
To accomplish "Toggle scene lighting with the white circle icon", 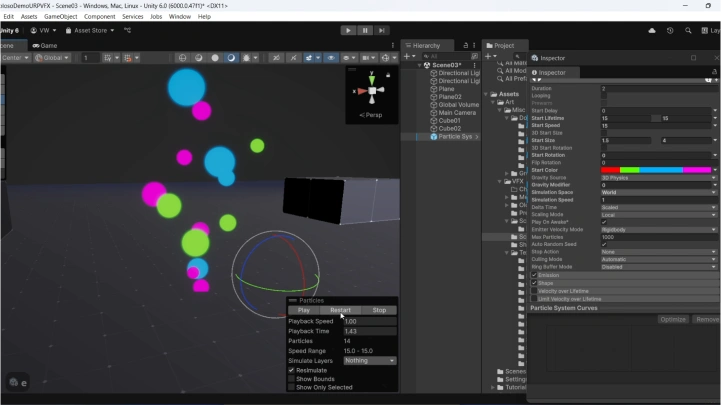I will click(x=215, y=57).
